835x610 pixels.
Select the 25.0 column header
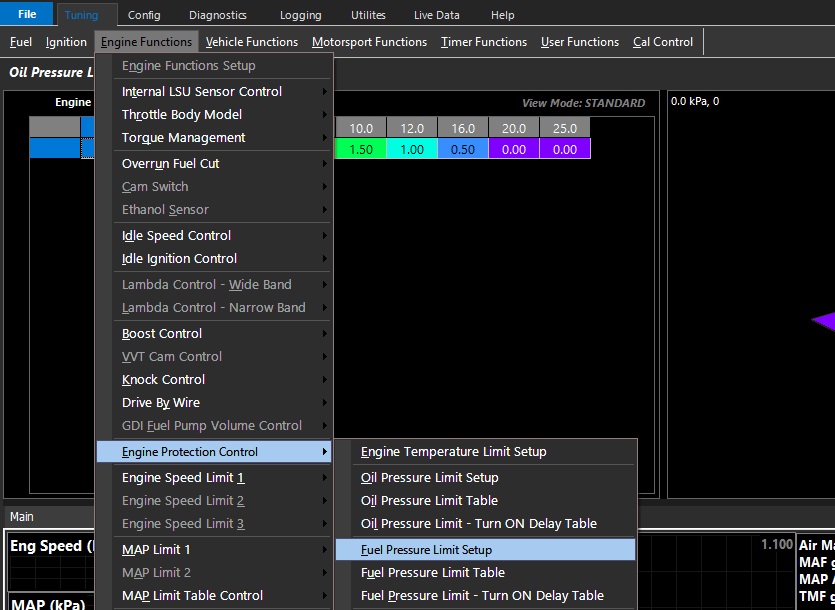565,128
